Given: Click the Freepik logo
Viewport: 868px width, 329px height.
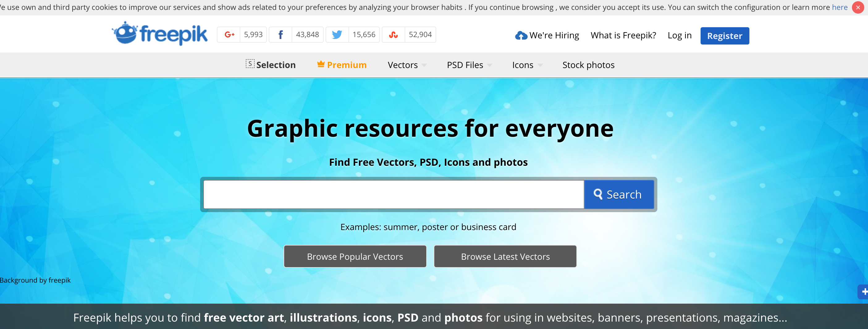Looking at the screenshot, I should click(160, 34).
